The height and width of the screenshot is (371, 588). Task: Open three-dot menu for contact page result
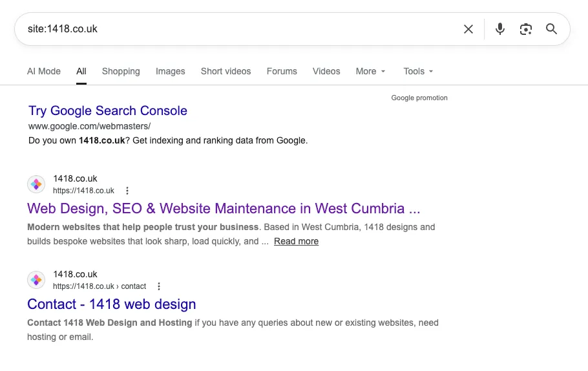159,286
